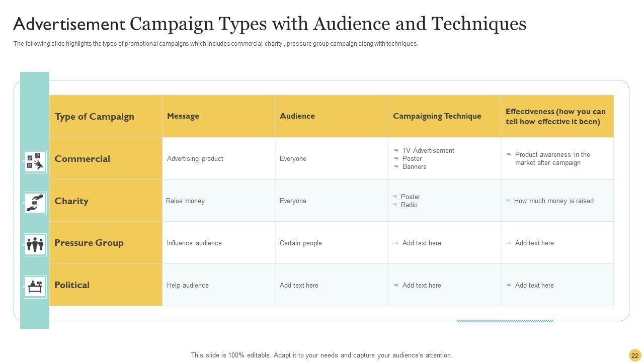644x362 pixels.
Task: Click the 'Banners' bullet
Action: click(x=415, y=167)
